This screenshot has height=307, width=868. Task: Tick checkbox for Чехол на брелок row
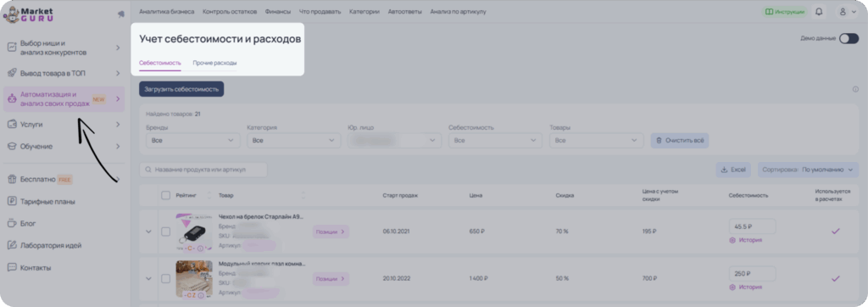pos(165,232)
